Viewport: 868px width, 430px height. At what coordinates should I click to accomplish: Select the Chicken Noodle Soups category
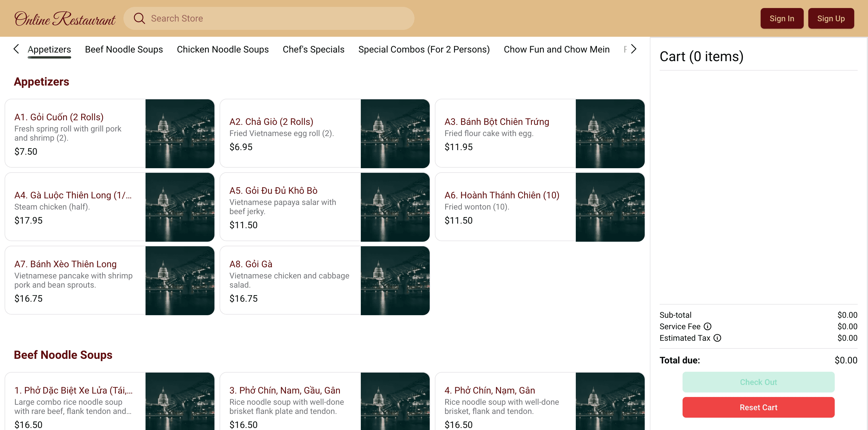point(222,49)
